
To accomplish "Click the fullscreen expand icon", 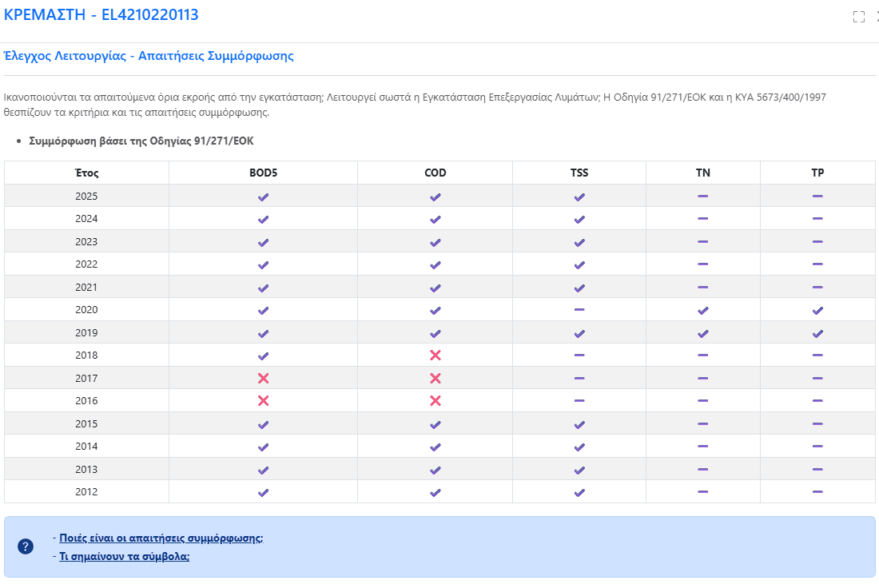I will point(858,17).
